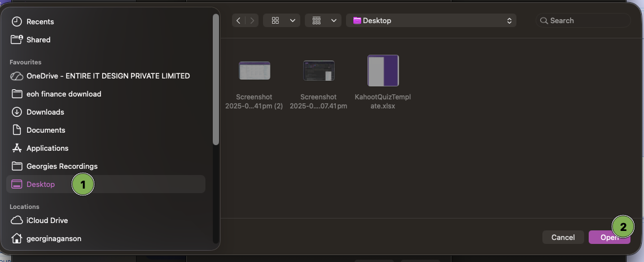Screen dimensions: 644x262
Task: Go to Downloads in the sidebar
Action: [45, 112]
